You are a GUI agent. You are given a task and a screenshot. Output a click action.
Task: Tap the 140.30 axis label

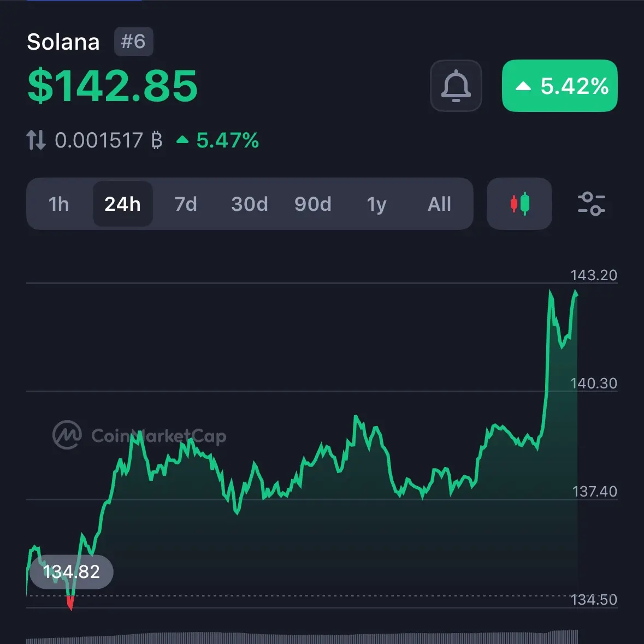tap(594, 383)
